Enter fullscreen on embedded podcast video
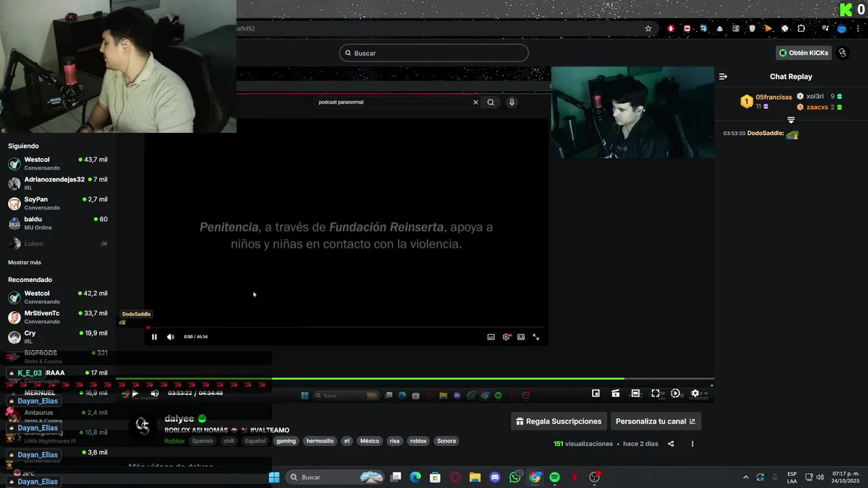This screenshot has height=488, width=868. (536, 337)
